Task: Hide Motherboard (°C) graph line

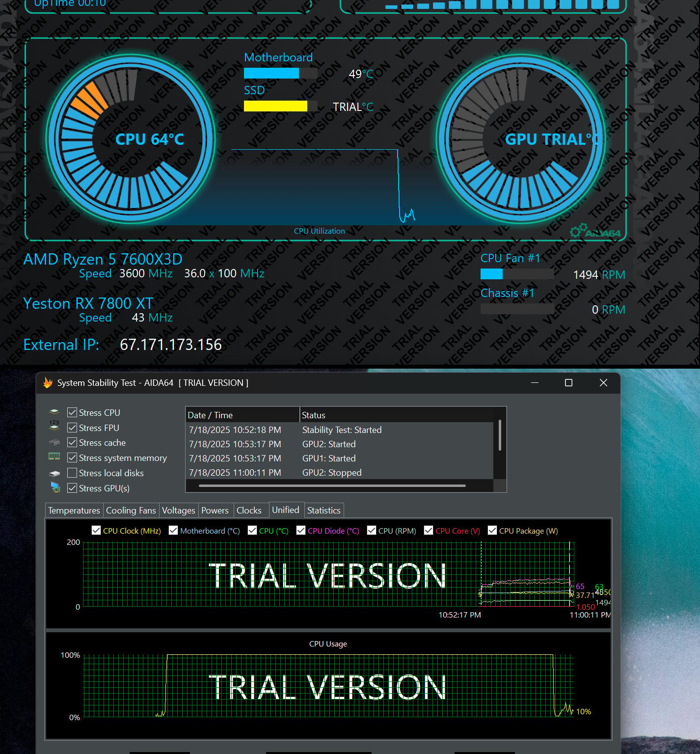Action: tap(173, 530)
